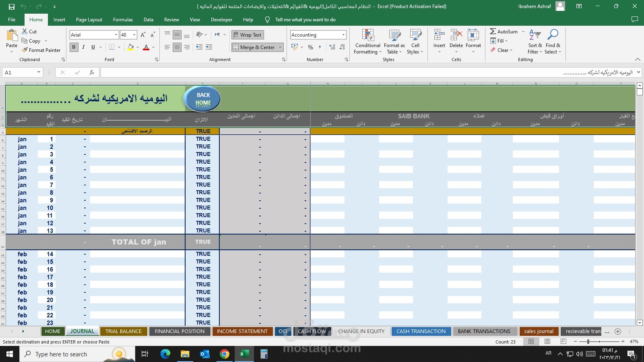Toggle Italic formatting
Viewport: 644px width, 362px height.
point(83,47)
